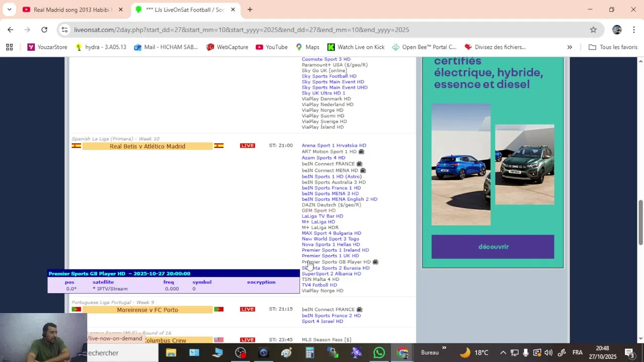Viewport: 644px width, 362px height.
Task: Open the volume control in tray
Action: coord(548,352)
